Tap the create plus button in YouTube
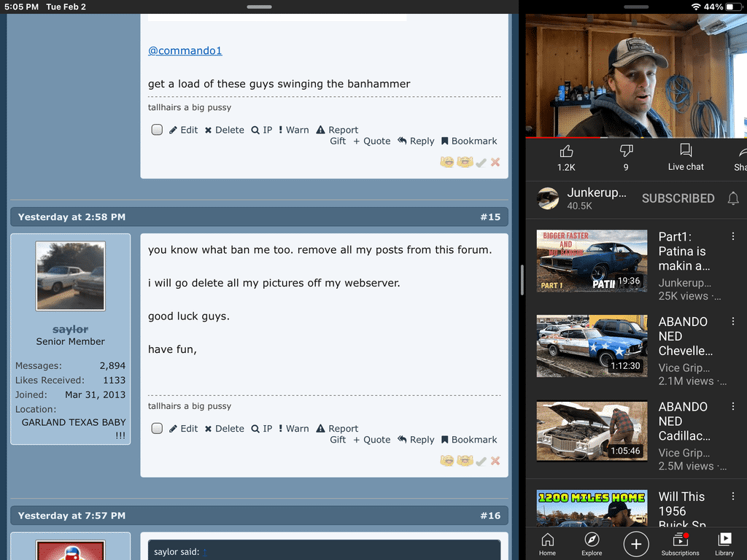 pyautogui.click(x=636, y=544)
